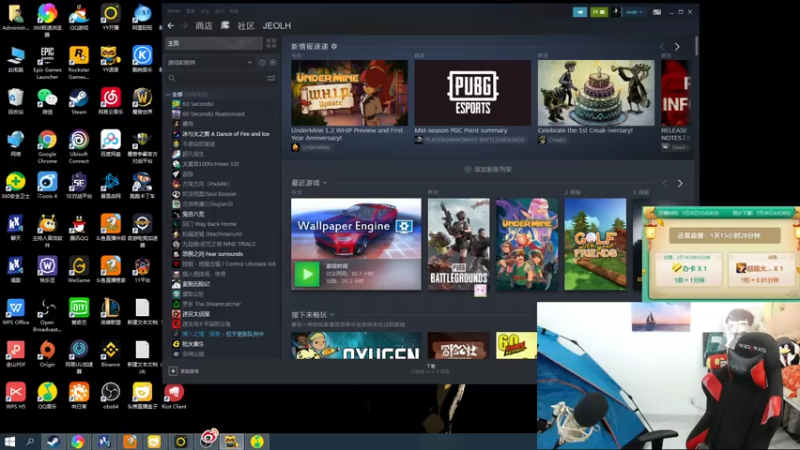Select 60 Seconds! in the game list
Image resolution: width=800 pixels, height=450 pixels.
(x=197, y=104)
